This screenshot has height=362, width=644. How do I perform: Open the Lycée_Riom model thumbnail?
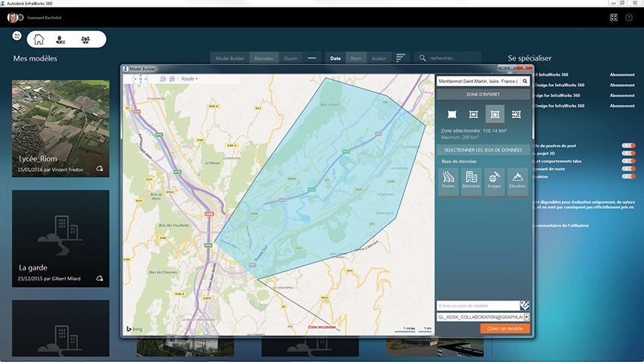point(61,129)
